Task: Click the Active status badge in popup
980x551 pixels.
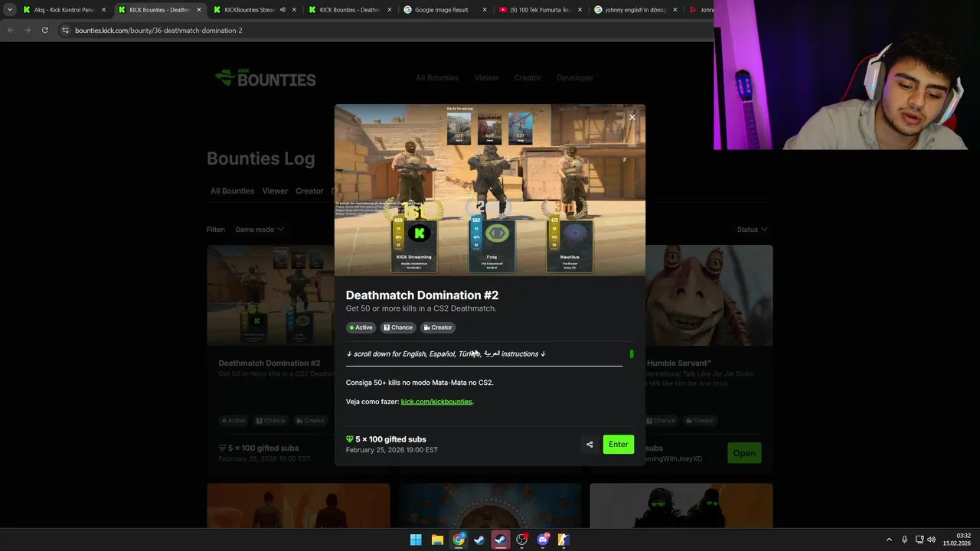Action: [x=361, y=328]
